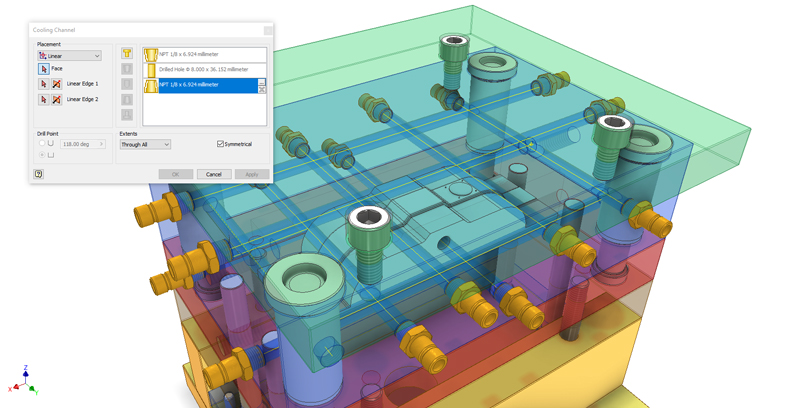Click the yellow add segment icon
This screenshot has width=792, height=408.
point(127,53)
